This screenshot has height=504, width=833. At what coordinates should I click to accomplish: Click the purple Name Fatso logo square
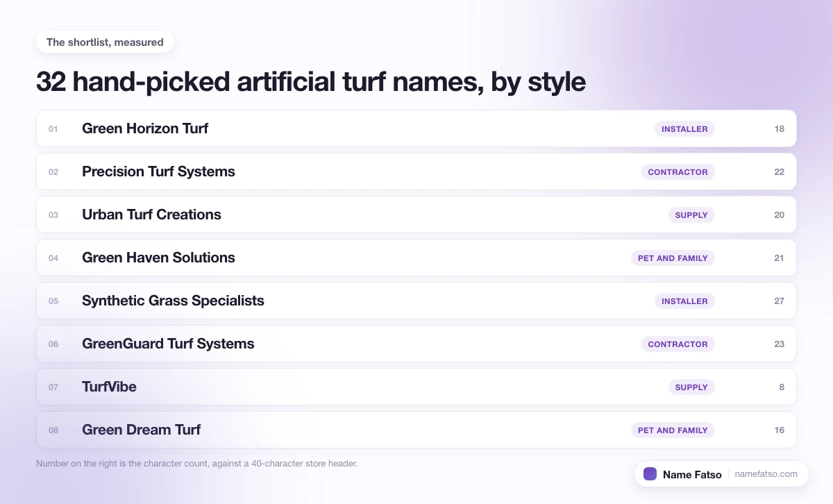coord(650,474)
